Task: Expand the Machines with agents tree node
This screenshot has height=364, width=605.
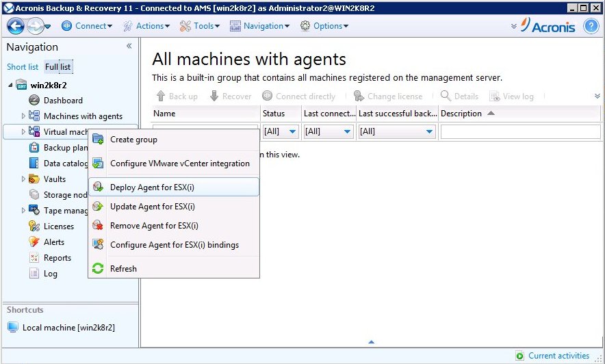Action: [23, 116]
